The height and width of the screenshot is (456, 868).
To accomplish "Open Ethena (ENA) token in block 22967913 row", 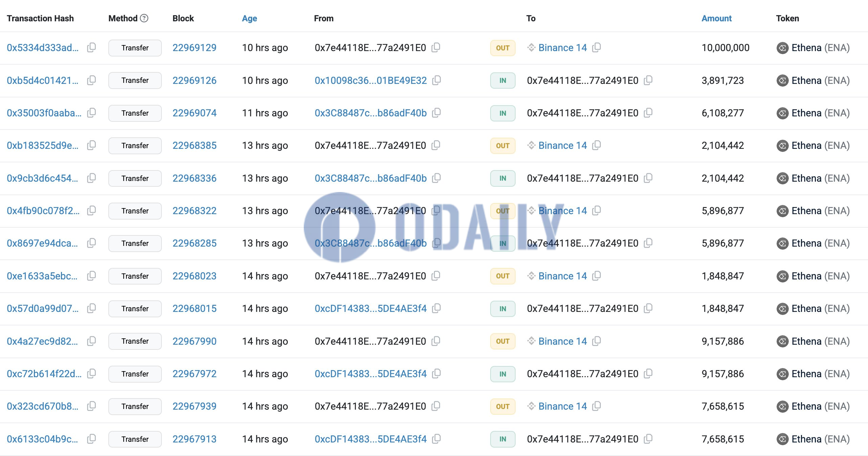I will coord(821,439).
